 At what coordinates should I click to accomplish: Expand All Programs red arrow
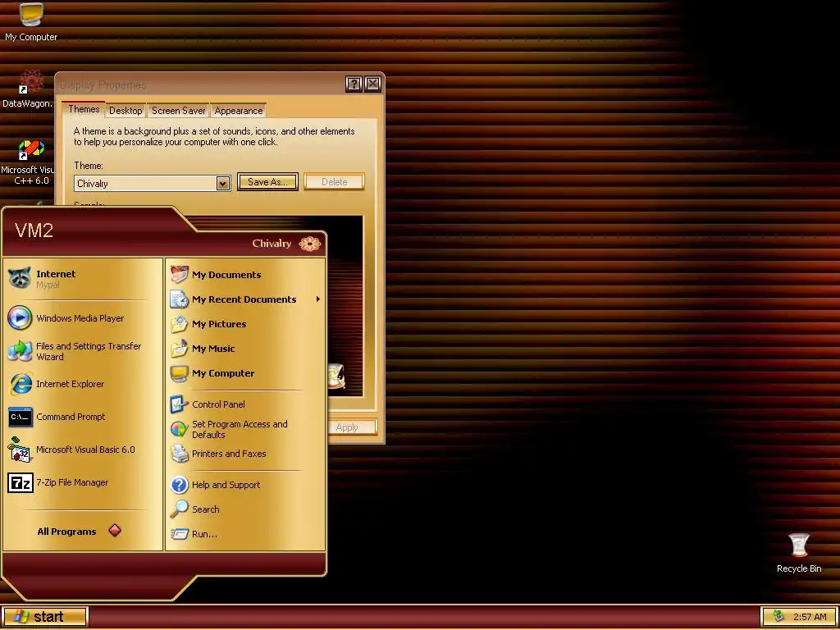(x=115, y=531)
